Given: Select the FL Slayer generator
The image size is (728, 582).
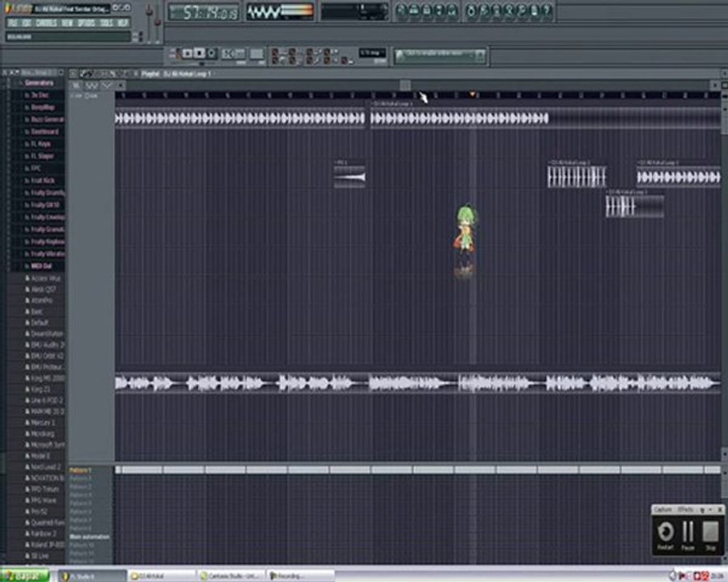Looking at the screenshot, I should pos(42,156).
